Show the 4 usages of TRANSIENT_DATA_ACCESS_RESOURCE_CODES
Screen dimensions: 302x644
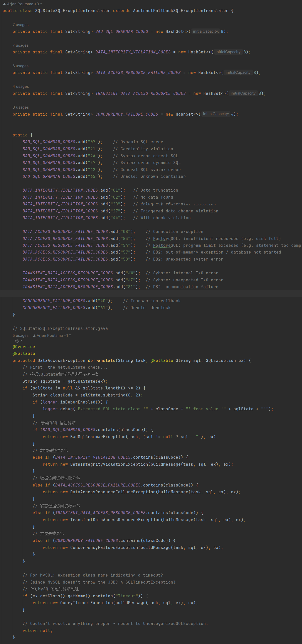pyautogui.click(x=21, y=87)
